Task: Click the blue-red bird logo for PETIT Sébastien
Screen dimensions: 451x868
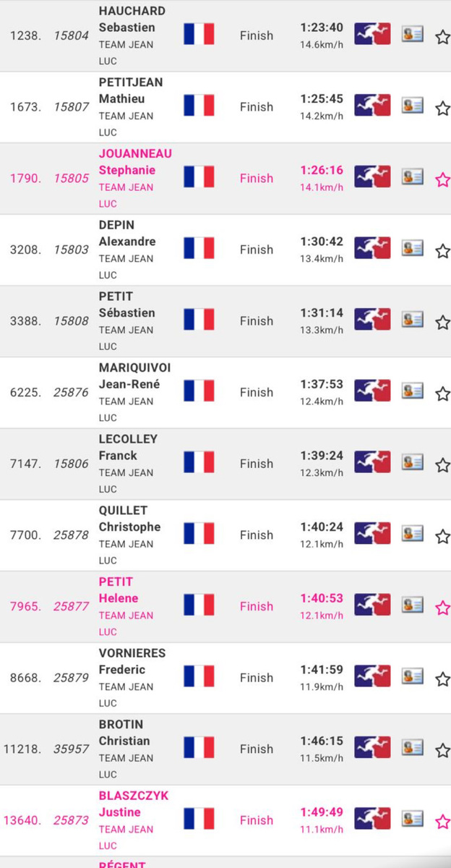Action: pos(372,320)
